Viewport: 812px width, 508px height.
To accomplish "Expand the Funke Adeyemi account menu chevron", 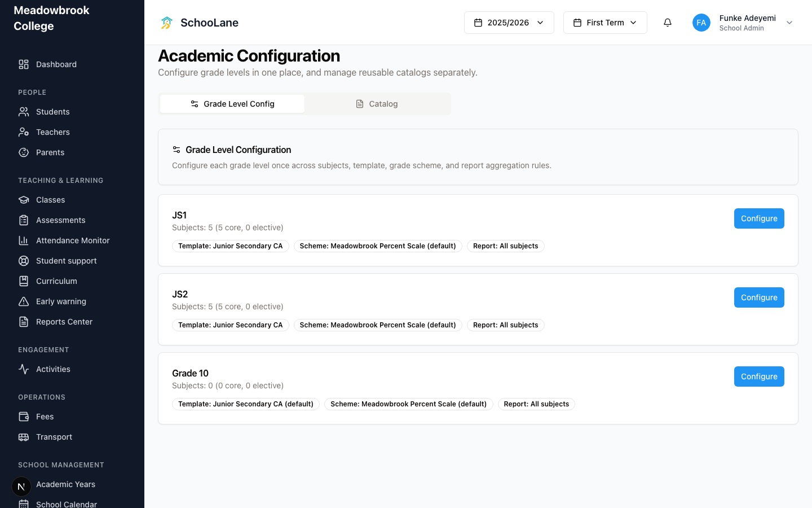I will point(789,23).
